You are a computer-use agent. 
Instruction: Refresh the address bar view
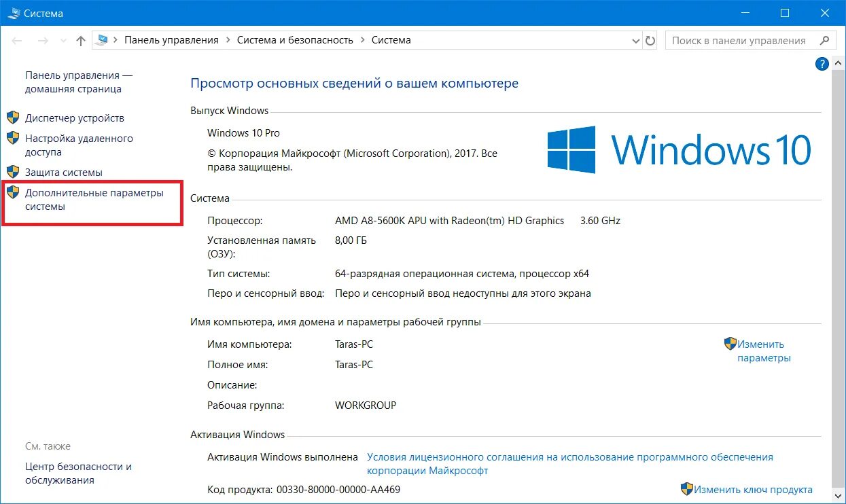click(x=650, y=41)
